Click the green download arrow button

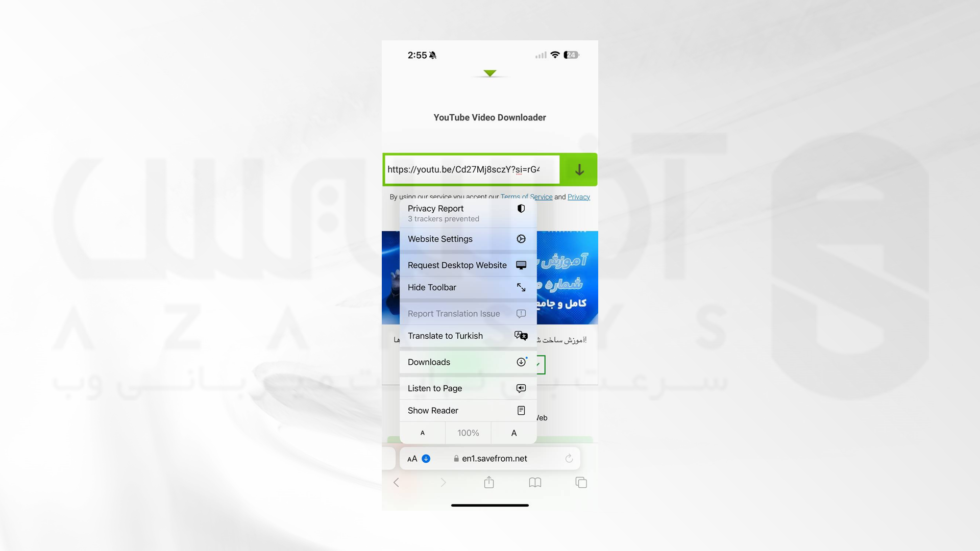pyautogui.click(x=579, y=169)
